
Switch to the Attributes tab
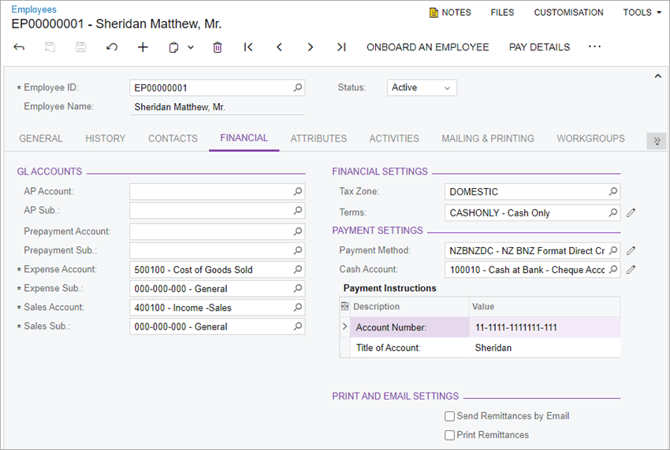(318, 139)
